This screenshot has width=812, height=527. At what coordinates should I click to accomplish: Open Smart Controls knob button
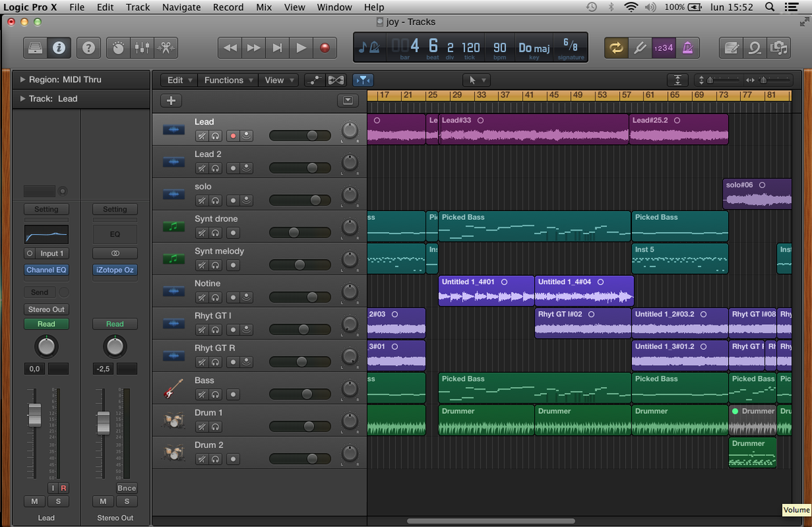coord(118,48)
